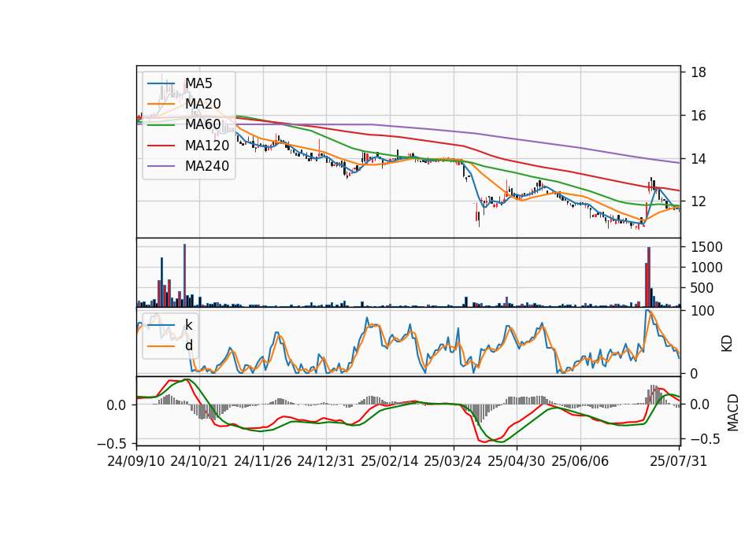The width and height of the screenshot is (756, 543).
Task: Click the price axis value 12
Action: pyautogui.click(x=699, y=201)
